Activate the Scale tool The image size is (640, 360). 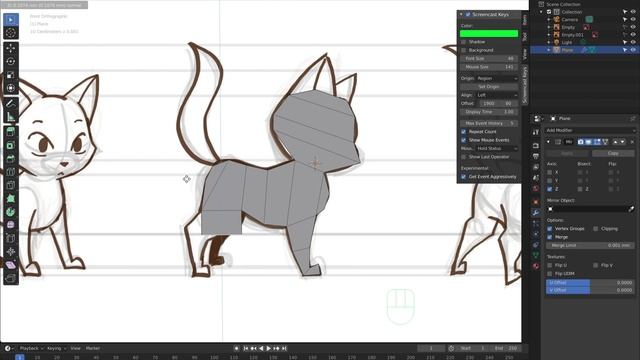11,75
